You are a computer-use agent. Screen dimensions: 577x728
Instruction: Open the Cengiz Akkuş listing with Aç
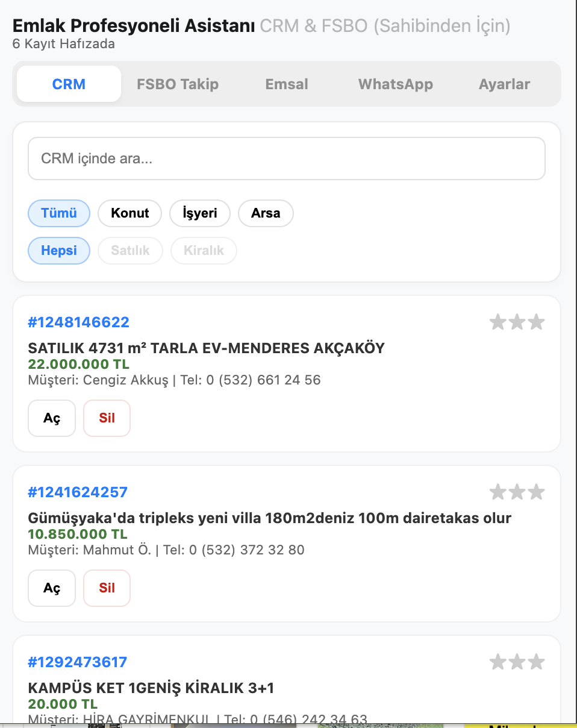tap(51, 418)
